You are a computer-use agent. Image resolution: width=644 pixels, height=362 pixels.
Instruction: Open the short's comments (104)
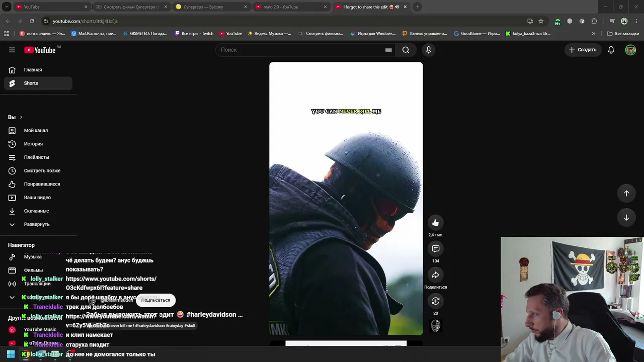click(436, 249)
